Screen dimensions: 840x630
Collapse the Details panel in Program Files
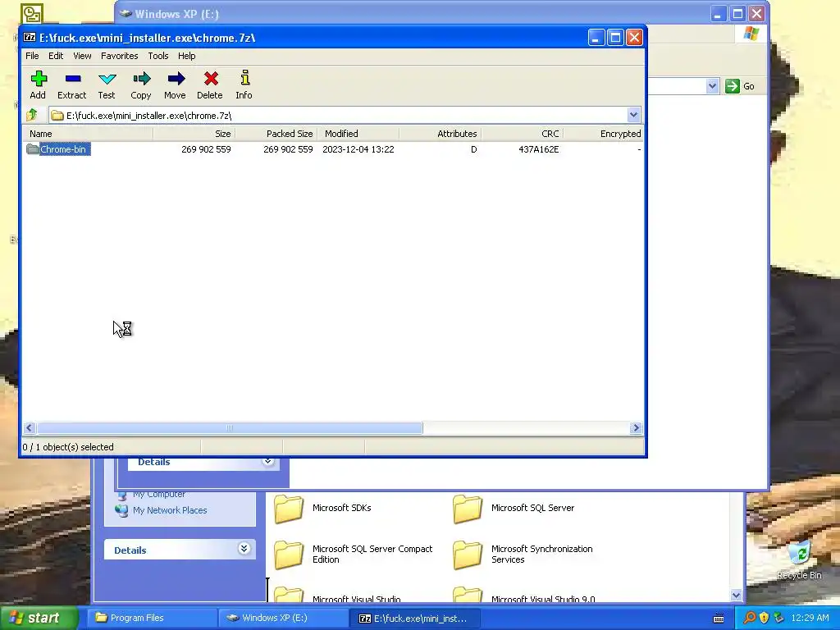click(244, 549)
